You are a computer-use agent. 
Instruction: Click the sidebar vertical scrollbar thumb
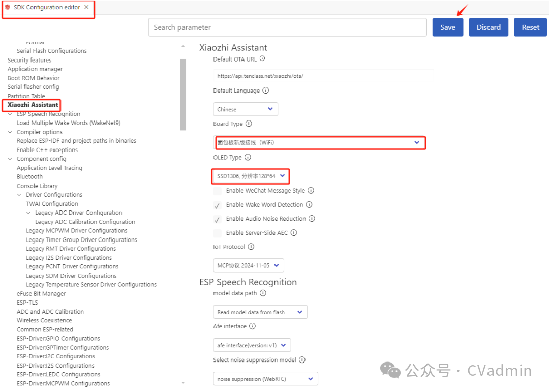tap(183, 94)
